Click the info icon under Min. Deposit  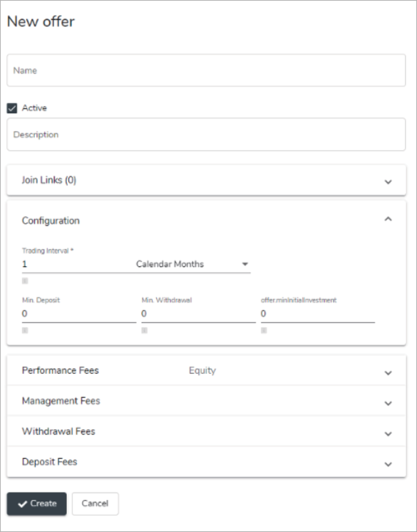click(25, 330)
